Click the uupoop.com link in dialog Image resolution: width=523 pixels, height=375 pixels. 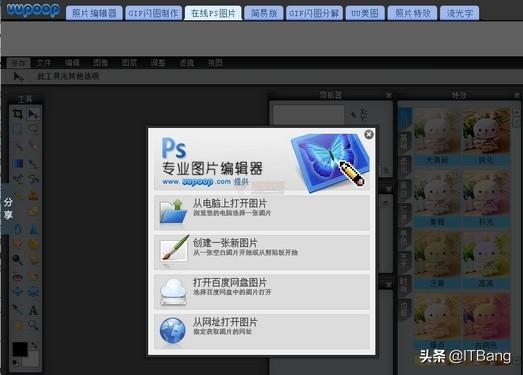click(197, 182)
